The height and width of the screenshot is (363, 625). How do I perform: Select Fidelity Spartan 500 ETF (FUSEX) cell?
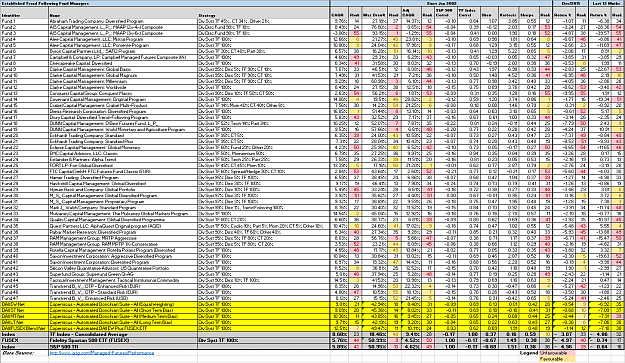(x=123, y=341)
